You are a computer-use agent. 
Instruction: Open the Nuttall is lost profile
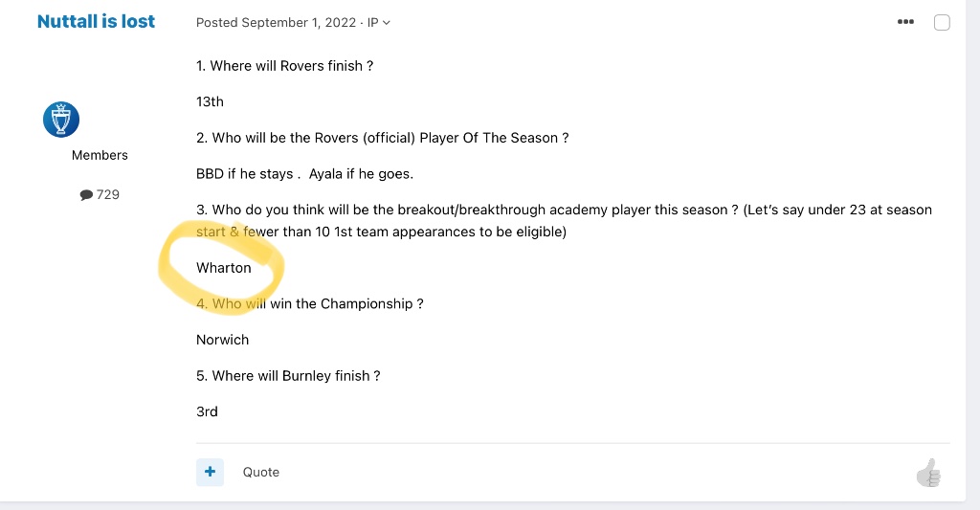(96, 21)
